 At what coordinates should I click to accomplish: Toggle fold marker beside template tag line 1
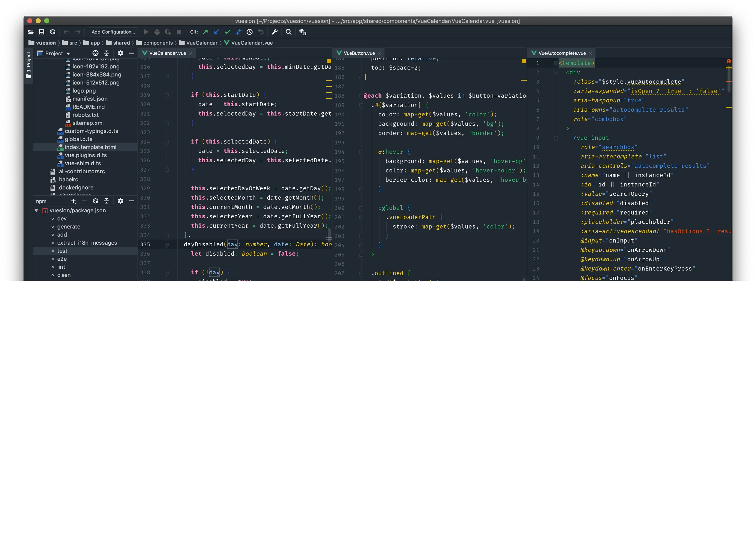(556, 63)
